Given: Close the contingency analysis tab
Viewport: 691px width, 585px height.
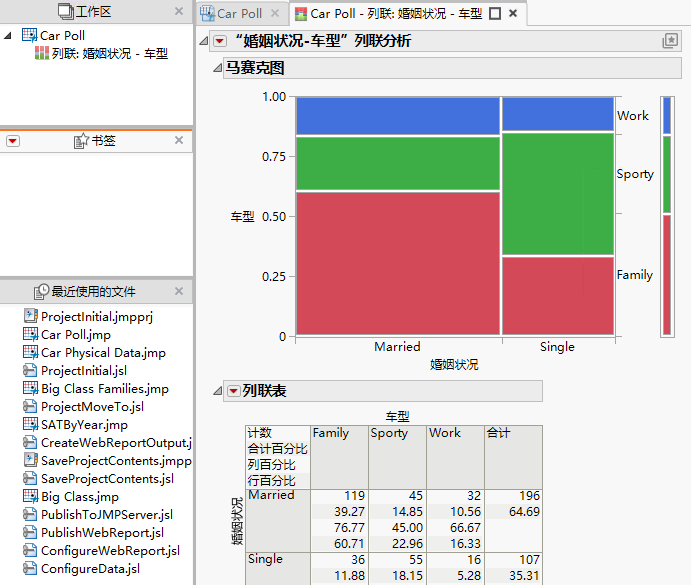Looking at the screenshot, I should coord(513,13).
